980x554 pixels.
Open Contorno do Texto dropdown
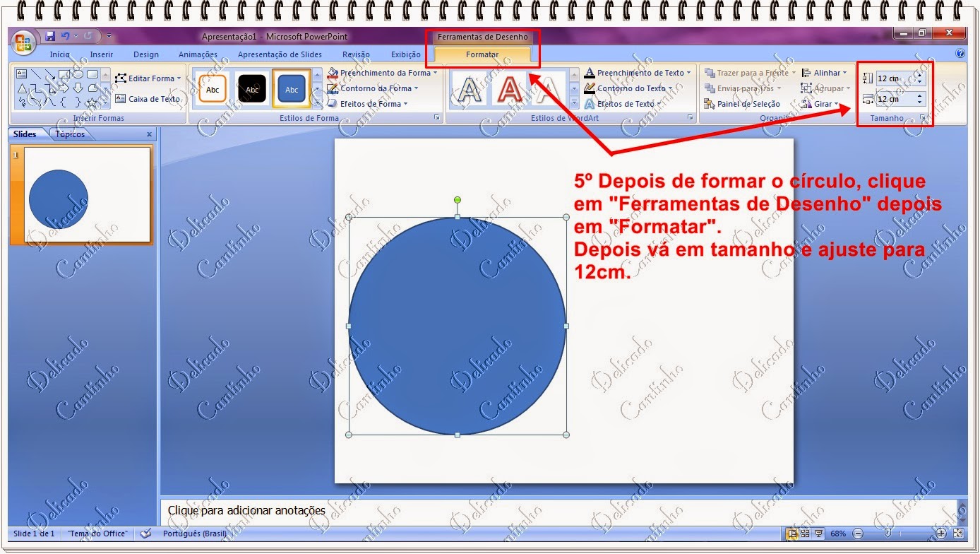(x=629, y=88)
